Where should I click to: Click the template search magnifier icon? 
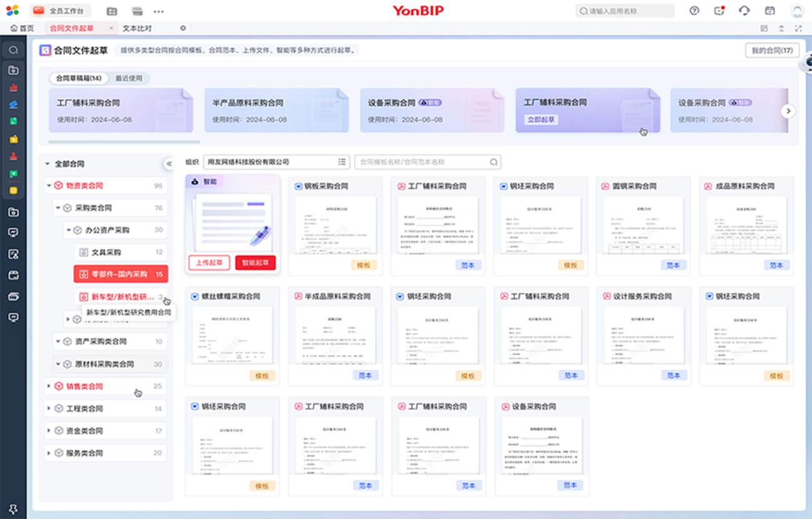pos(493,162)
